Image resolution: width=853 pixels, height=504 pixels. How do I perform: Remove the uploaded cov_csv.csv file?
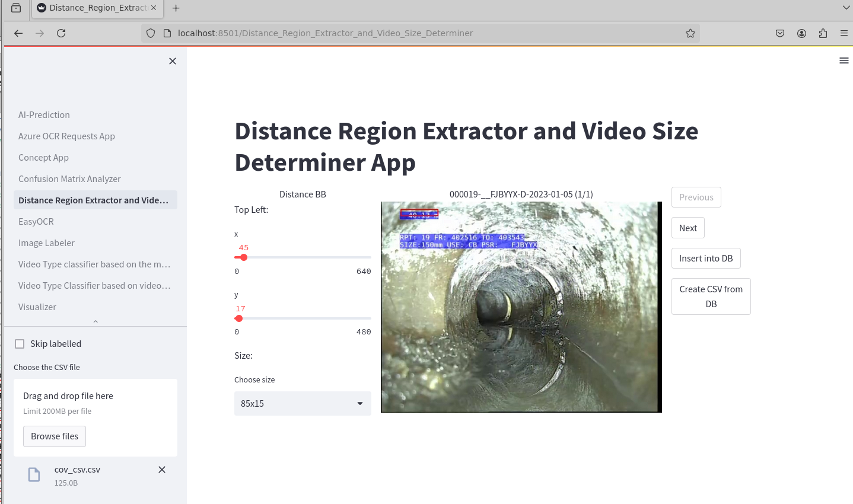click(162, 470)
